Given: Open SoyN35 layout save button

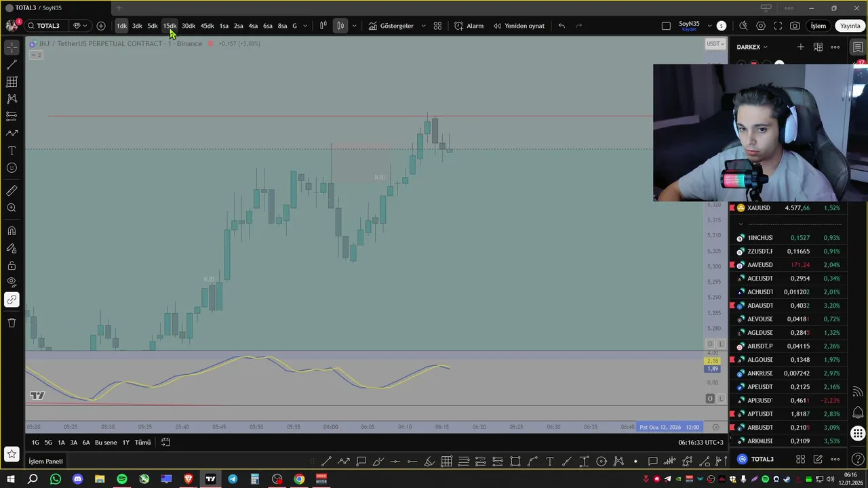Looking at the screenshot, I should coord(689,26).
